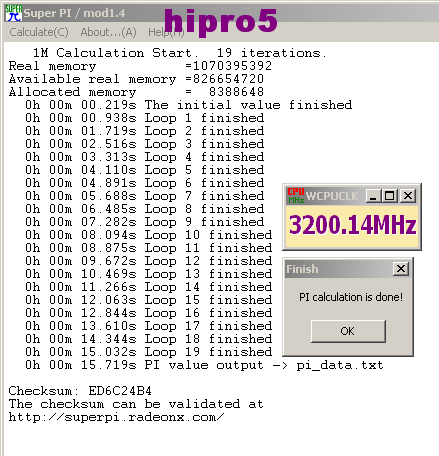Close the WCPUCLK window
This screenshot has height=456, width=439.
pos(408,196)
